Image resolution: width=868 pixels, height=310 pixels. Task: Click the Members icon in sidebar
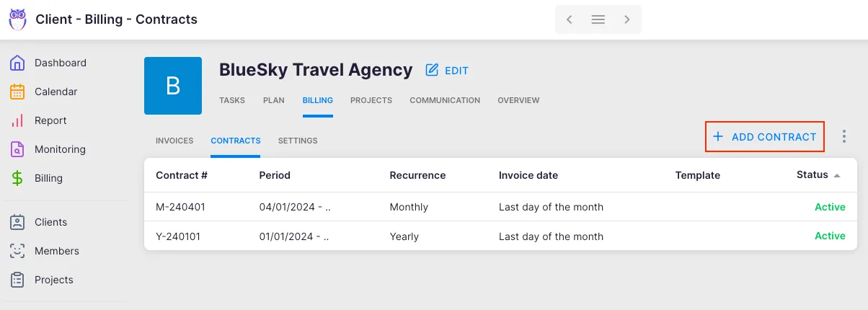(x=17, y=251)
